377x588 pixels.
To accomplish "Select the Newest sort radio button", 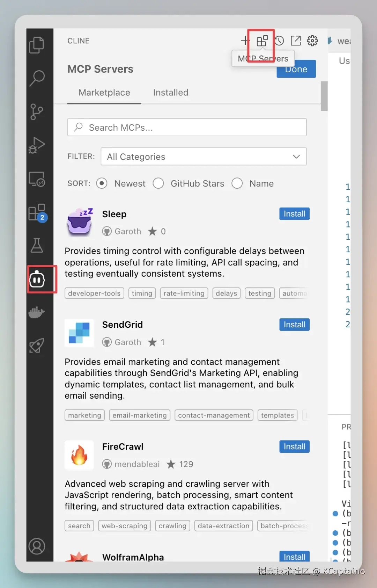I will (102, 183).
